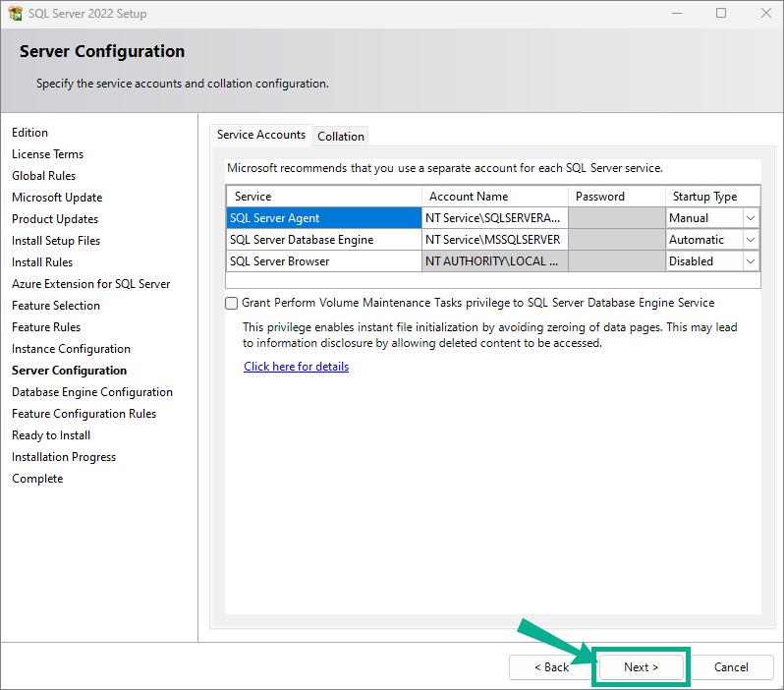Select Azure Extension for SQL Server step
This screenshot has width=784, height=690.
pyautogui.click(x=91, y=284)
